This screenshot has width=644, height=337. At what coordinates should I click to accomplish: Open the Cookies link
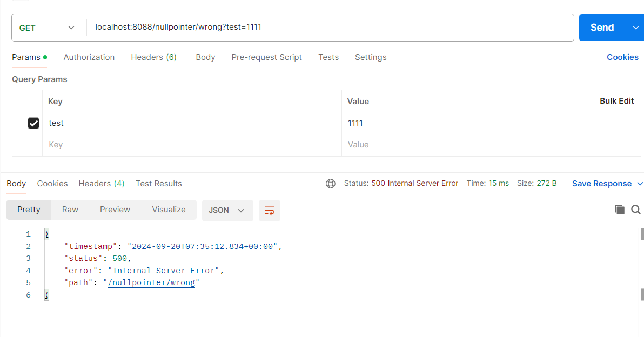(x=622, y=57)
